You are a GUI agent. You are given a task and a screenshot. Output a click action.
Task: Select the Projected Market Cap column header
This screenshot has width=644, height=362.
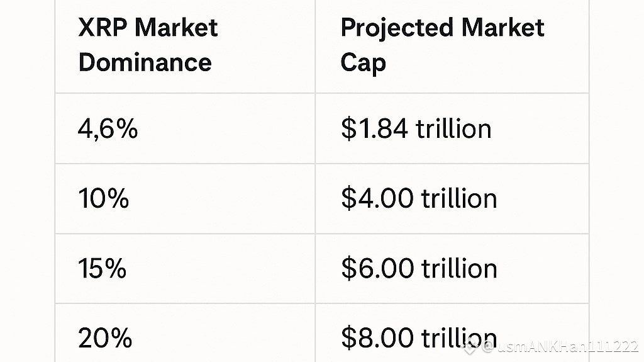click(442, 45)
